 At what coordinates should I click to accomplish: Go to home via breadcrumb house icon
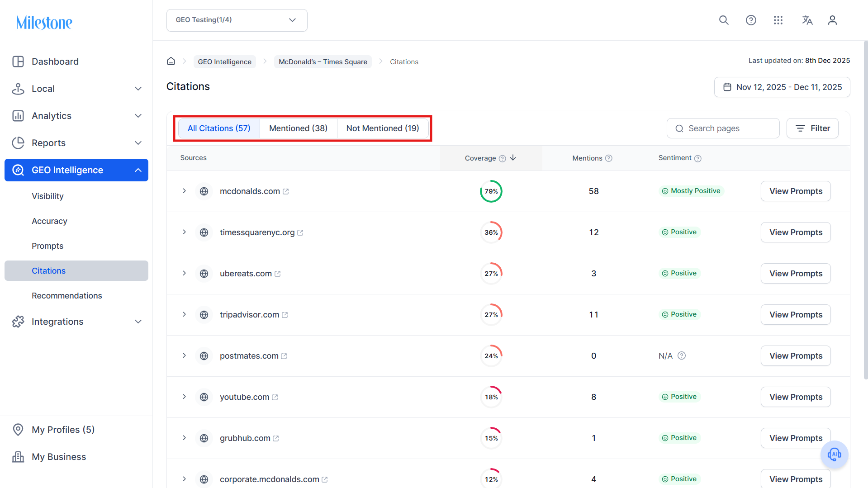tap(171, 61)
